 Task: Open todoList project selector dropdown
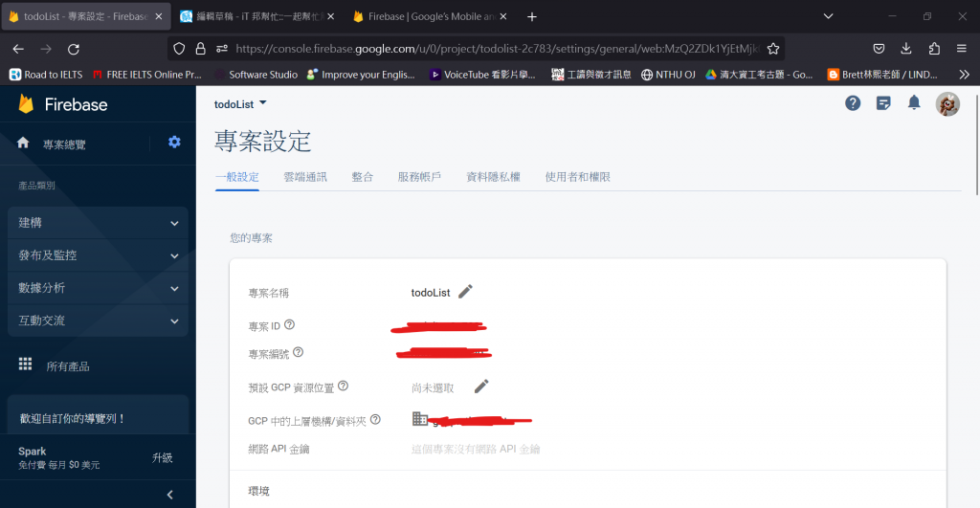pos(240,103)
